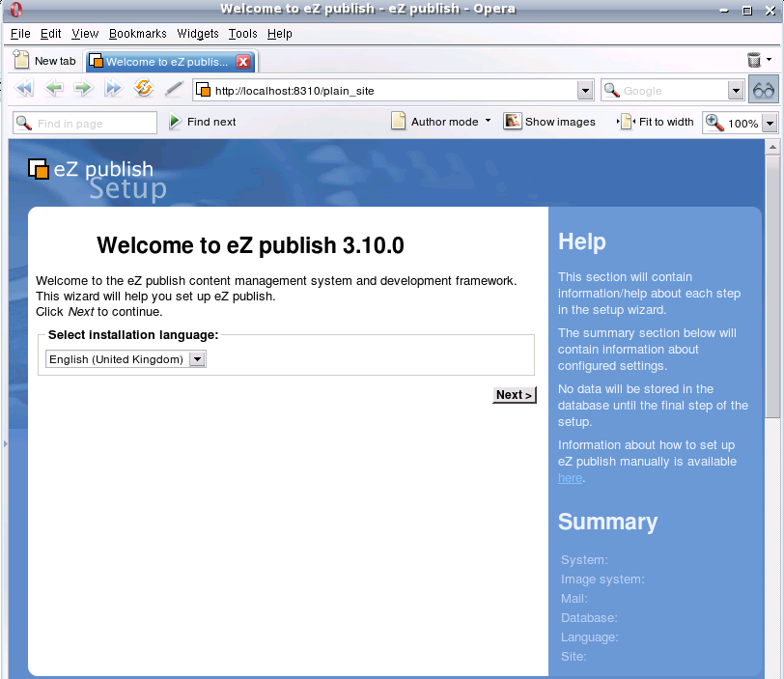Click the Find next play icon
This screenshot has width=784, height=679.
(175, 122)
